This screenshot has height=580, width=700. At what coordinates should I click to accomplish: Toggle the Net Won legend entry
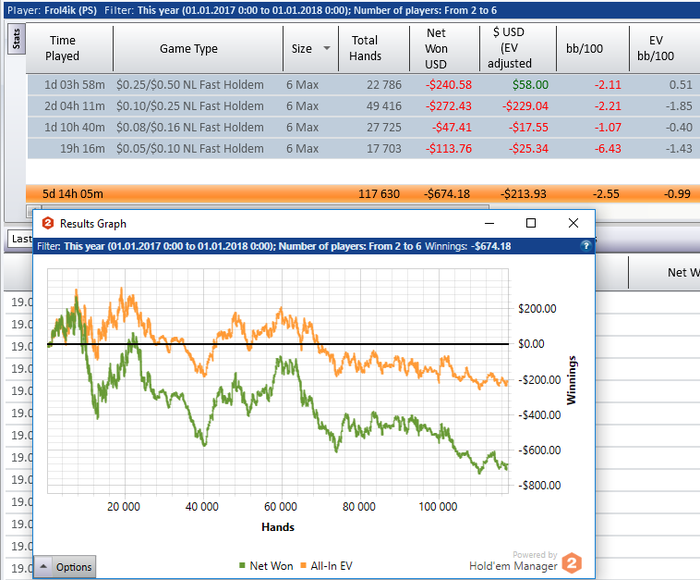tap(266, 566)
